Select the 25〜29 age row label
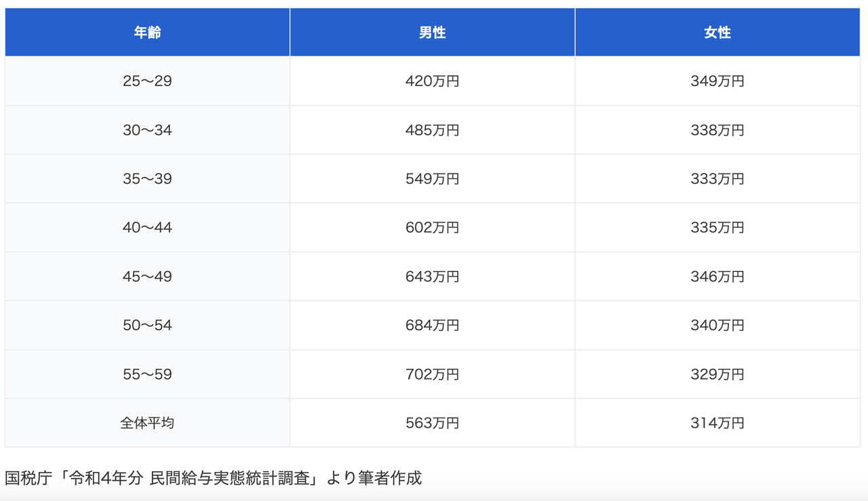Viewport: 868px width, 501px height. [146, 81]
